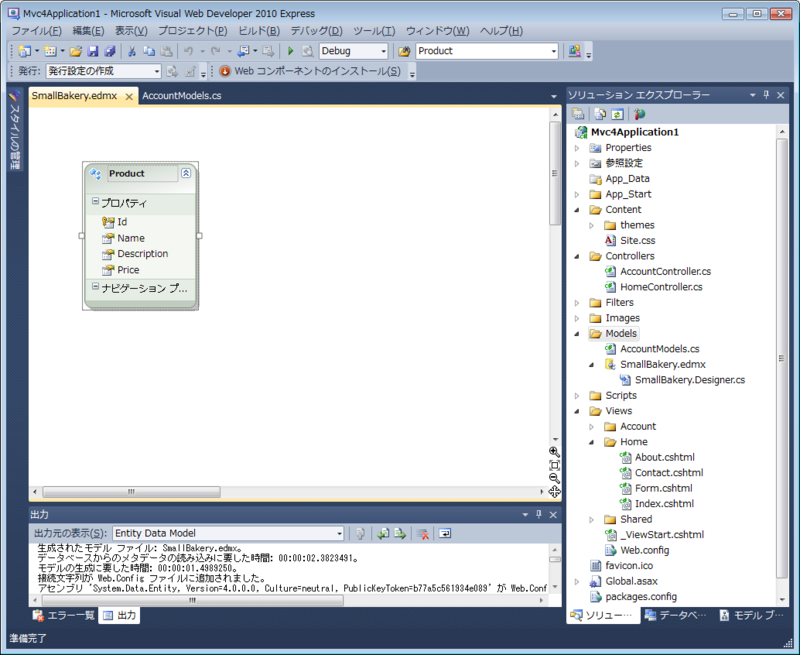Click the zoom to fit icon on designer
This screenshot has height=655, width=800.
554,465
